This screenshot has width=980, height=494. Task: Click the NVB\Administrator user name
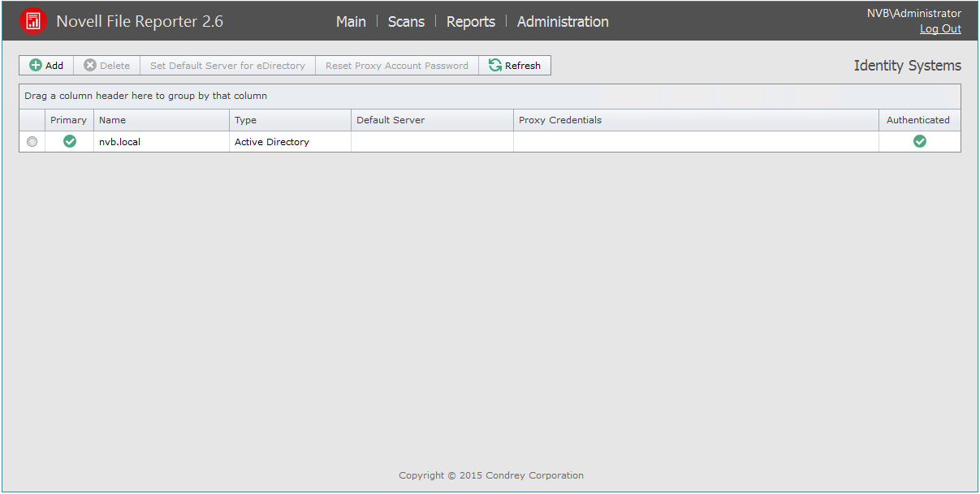914,13
